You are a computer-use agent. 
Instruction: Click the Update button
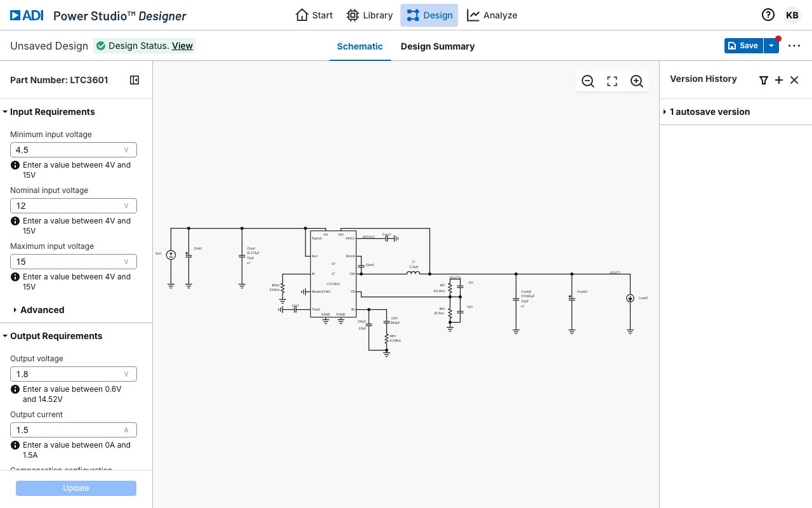(76, 488)
